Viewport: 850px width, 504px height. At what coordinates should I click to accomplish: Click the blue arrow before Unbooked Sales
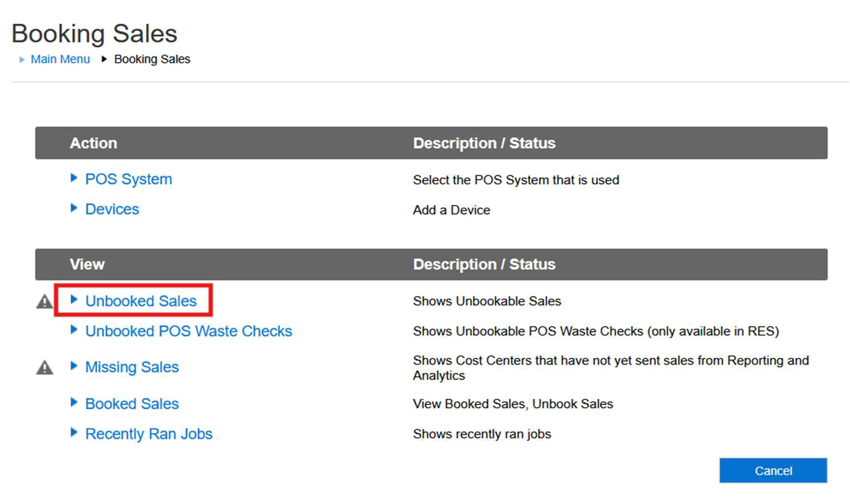click(x=74, y=300)
